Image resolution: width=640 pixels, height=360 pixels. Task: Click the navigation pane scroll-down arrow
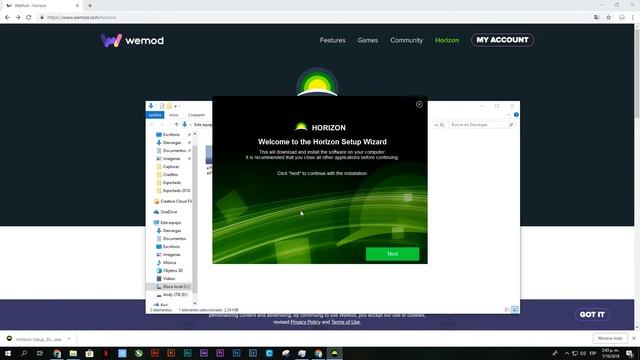pos(195,303)
